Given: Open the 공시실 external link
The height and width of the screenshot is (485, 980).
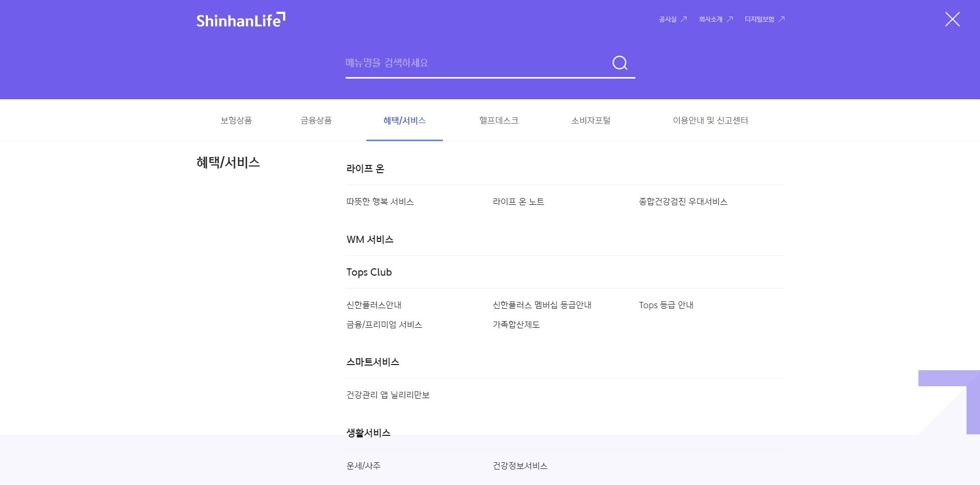Looking at the screenshot, I should click(x=673, y=19).
